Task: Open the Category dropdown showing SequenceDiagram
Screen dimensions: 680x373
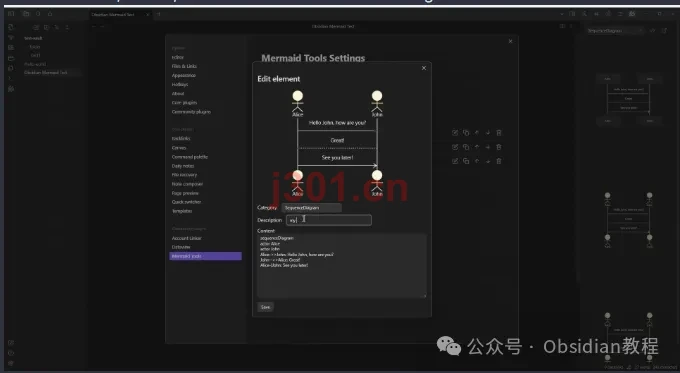Action: (x=311, y=208)
